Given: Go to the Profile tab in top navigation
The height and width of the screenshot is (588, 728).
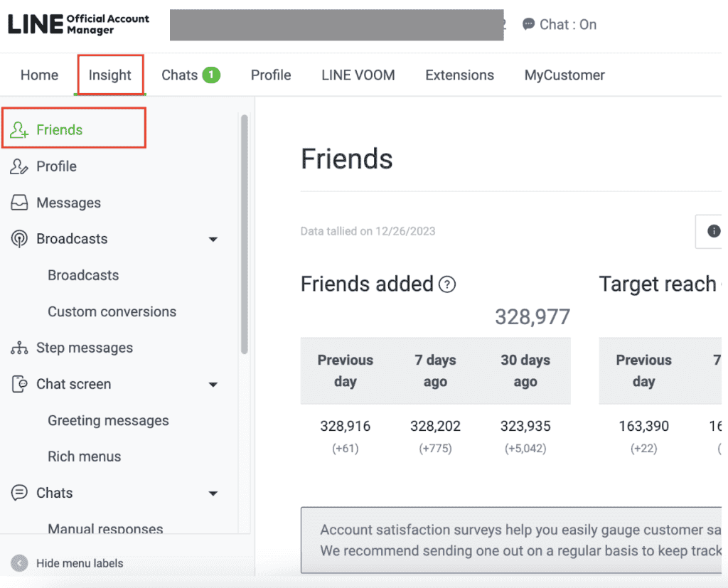Looking at the screenshot, I should pos(271,75).
